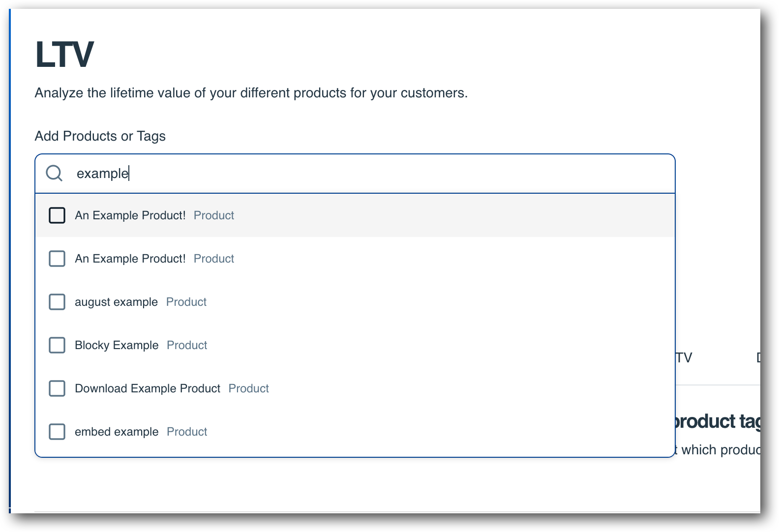
Task: Click the magnifying glass search icon
Action: [54, 173]
